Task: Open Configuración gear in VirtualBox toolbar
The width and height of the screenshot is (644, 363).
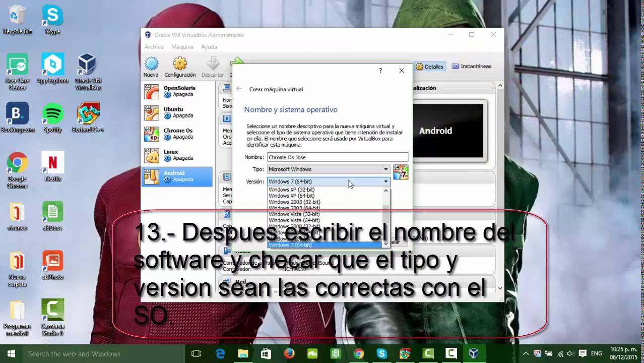Action: tap(180, 67)
